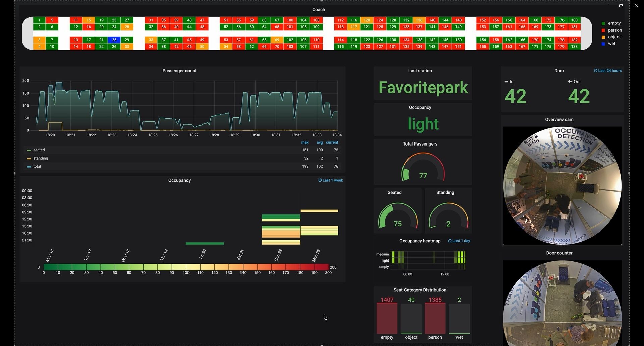
Task: Sort the Passenger count legend by avg column
Action: pyautogui.click(x=320, y=142)
